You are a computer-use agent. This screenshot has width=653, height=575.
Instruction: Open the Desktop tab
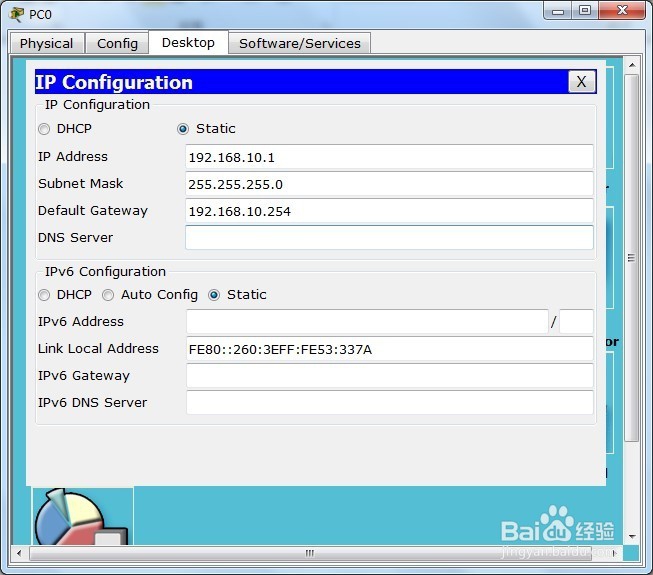188,42
